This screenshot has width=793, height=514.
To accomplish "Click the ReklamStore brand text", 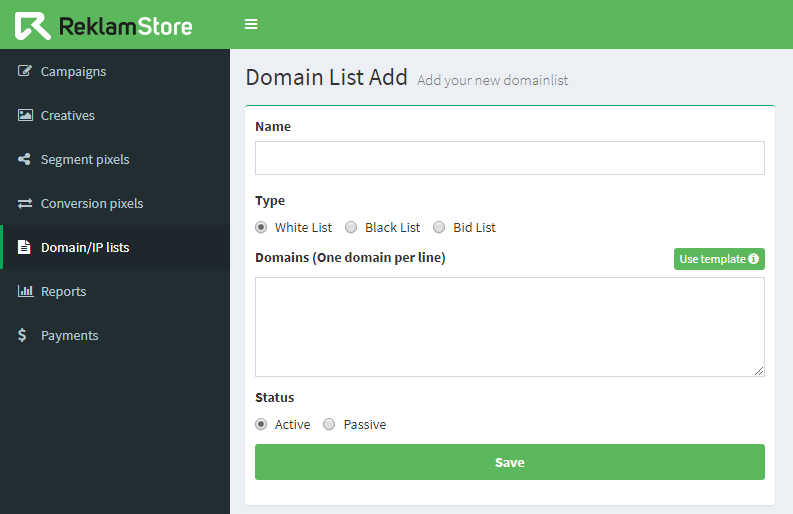I will point(125,26).
